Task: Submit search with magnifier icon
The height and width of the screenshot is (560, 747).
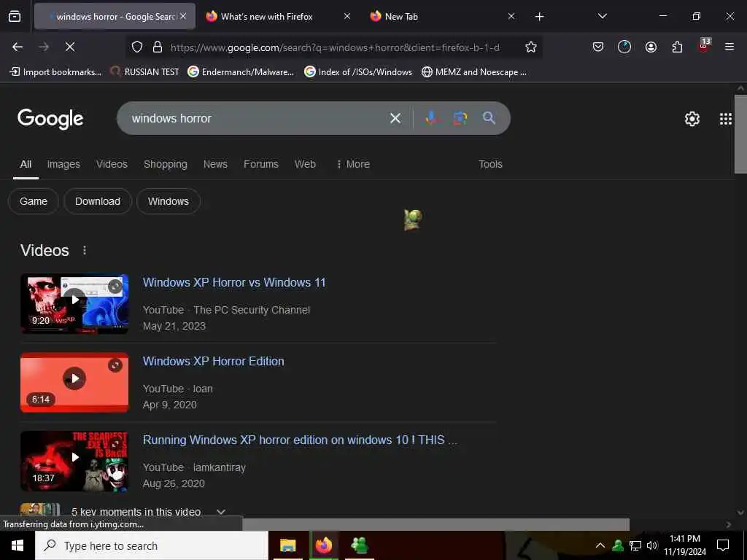Action: (489, 118)
